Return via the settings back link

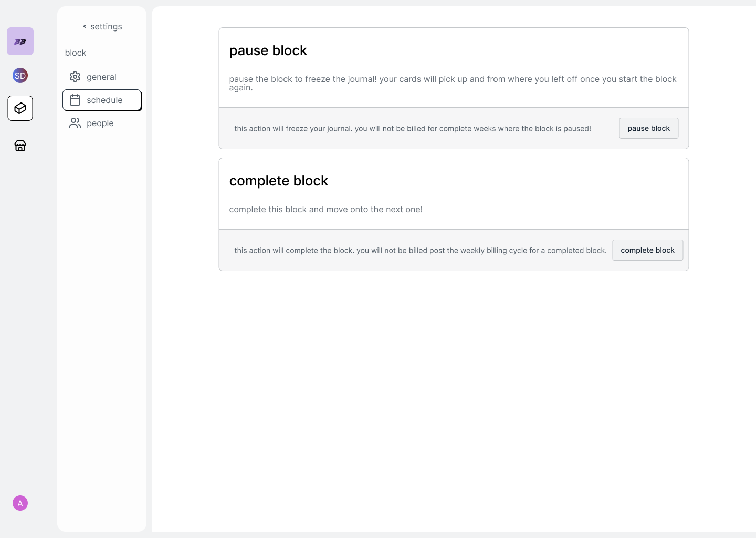tap(106, 26)
